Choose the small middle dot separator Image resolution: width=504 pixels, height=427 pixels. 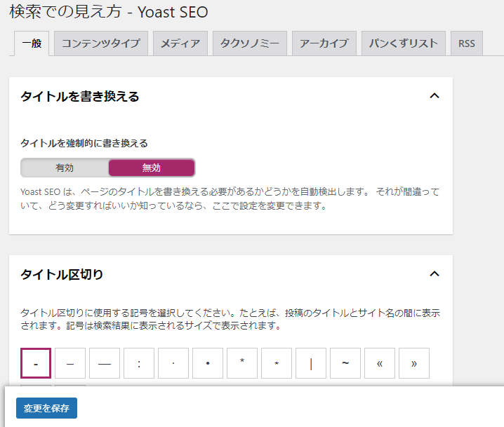coord(173,363)
